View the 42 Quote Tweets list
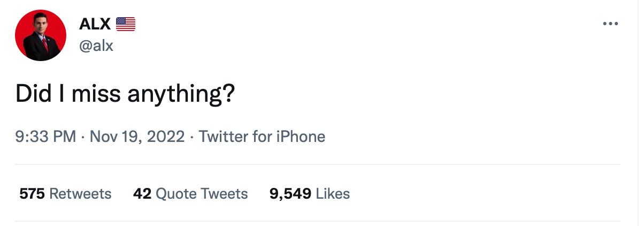Viewport: 644px width, 226px height. 190,193
